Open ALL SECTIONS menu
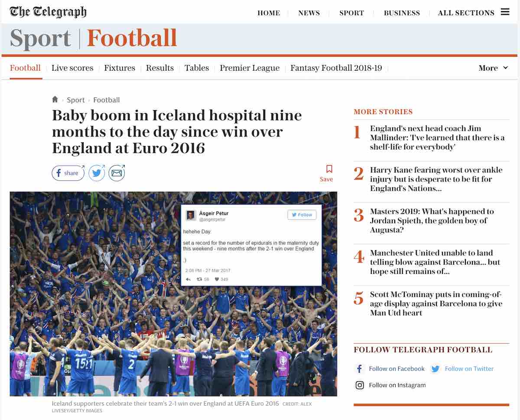Screen dimensions: 520x420 tap(466, 13)
